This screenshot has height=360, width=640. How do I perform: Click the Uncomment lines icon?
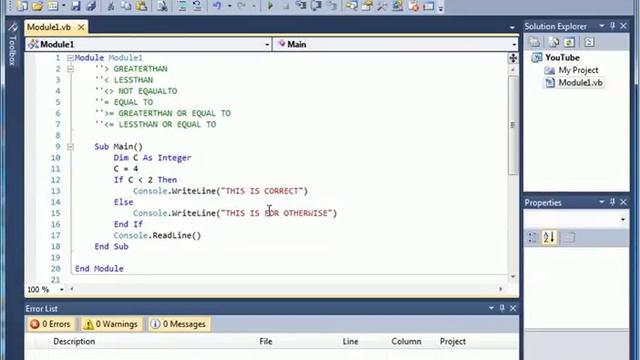click(197, 6)
